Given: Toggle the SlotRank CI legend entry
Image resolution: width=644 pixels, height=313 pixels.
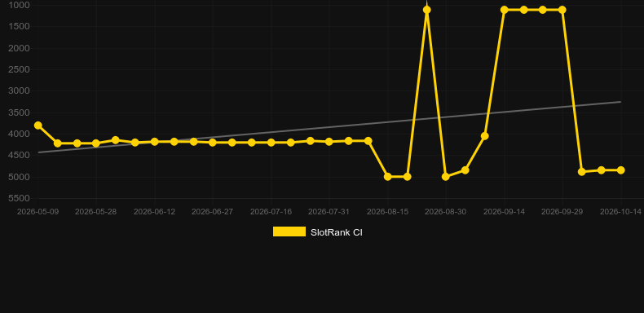Looking at the screenshot, I should point(317,232).
